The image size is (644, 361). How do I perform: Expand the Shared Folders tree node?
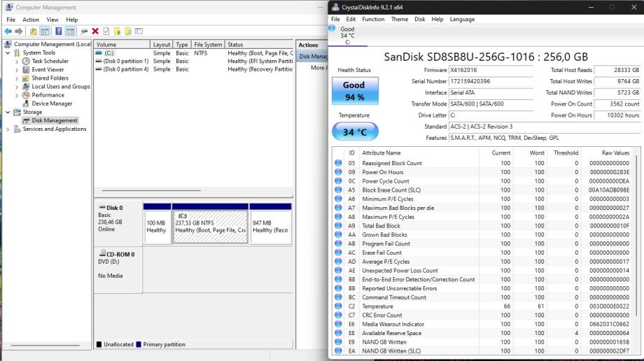click(x=16, y=78)
